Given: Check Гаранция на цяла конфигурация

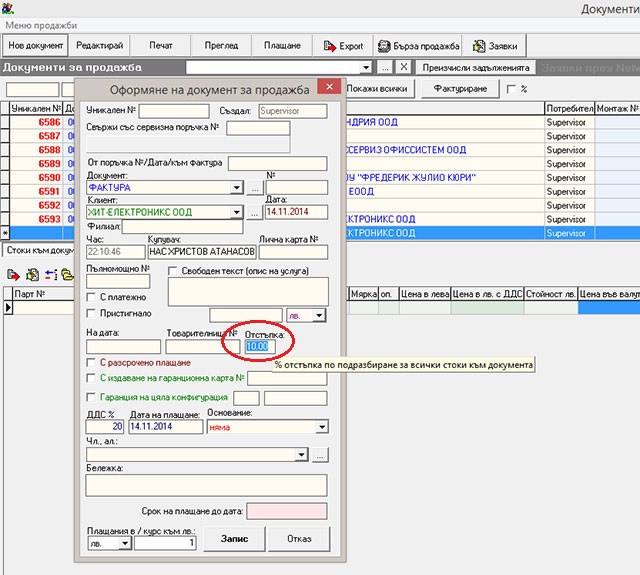Looking at the screenshot, I should pyautogui.click(x=91, y=397).
